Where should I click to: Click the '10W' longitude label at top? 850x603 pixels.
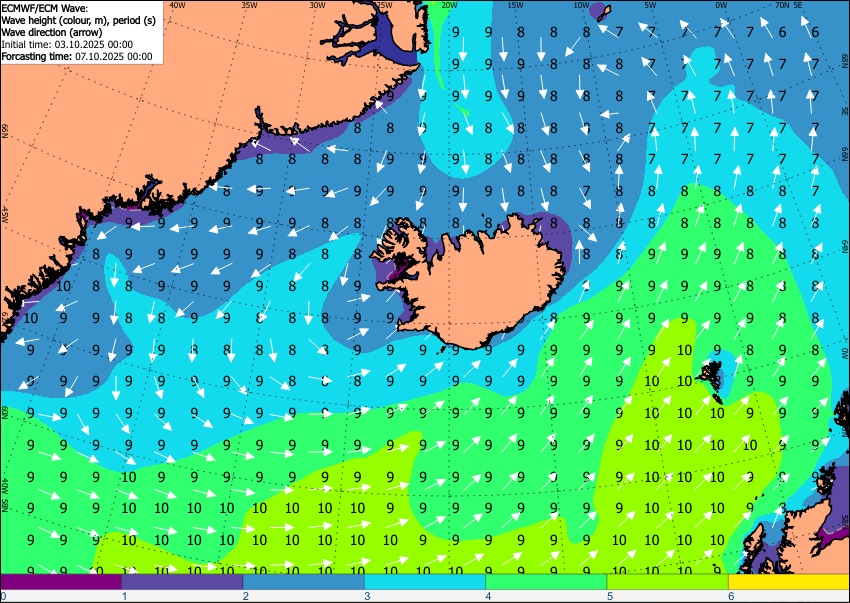coord(581,5)
